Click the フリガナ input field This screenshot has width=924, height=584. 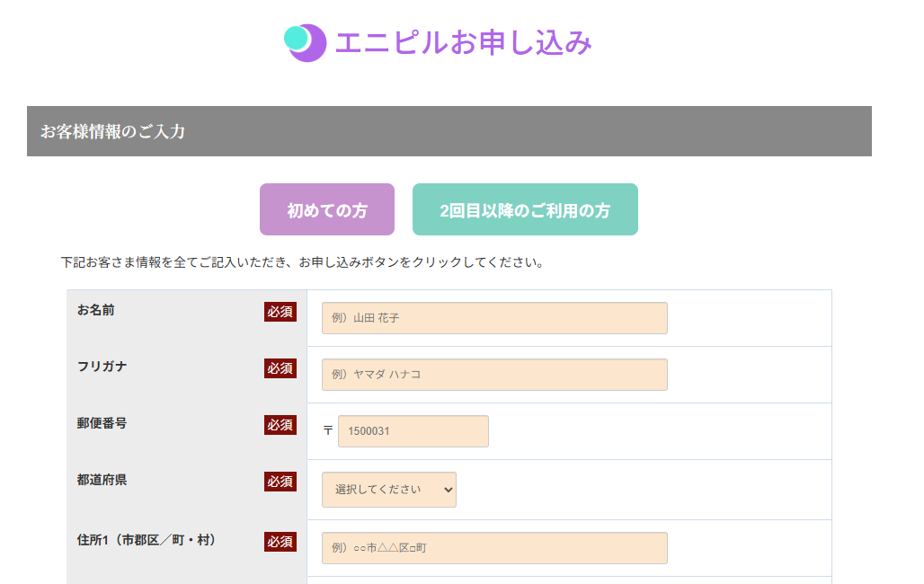494,374
